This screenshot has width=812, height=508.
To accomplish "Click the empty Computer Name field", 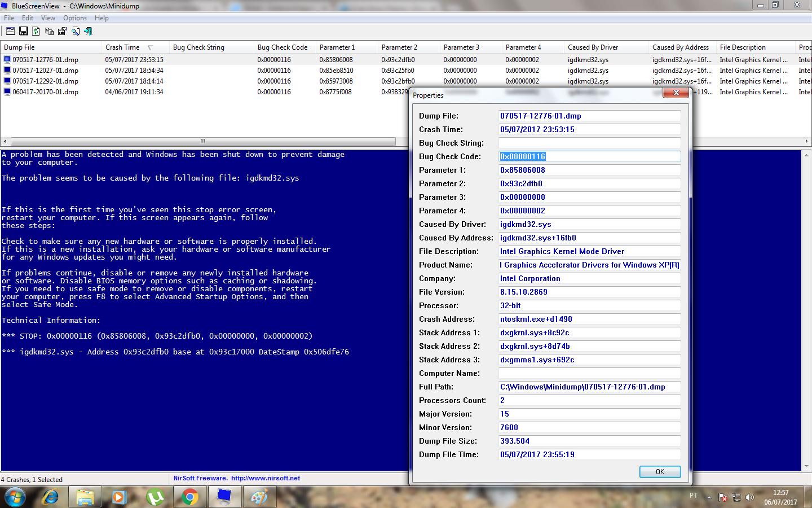I will click(x=589, y=373).
